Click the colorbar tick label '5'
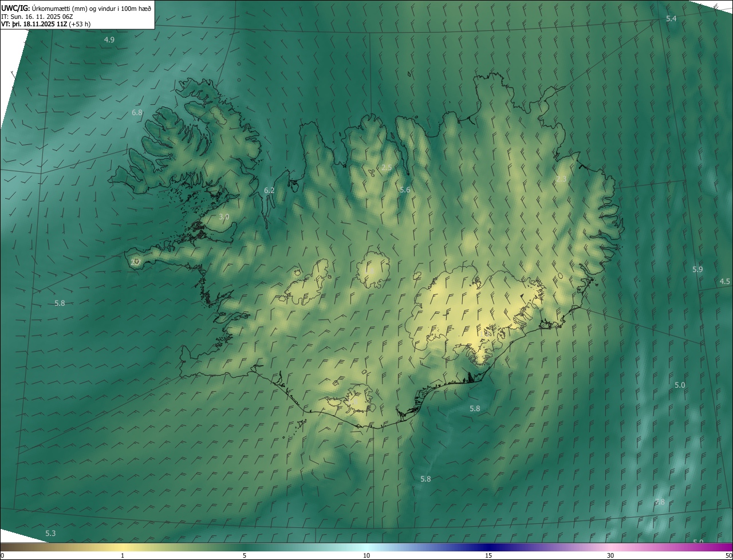Viewport: 733px width, 560px height. [x=245, y=555]
